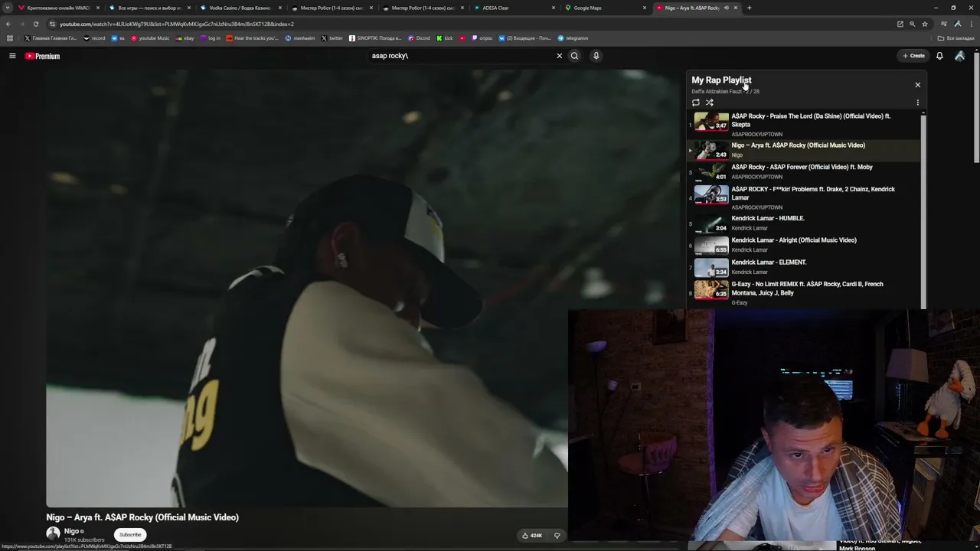980x551 pixels.
Task: Close the My Rap Playlist panel
Action: 917,85
